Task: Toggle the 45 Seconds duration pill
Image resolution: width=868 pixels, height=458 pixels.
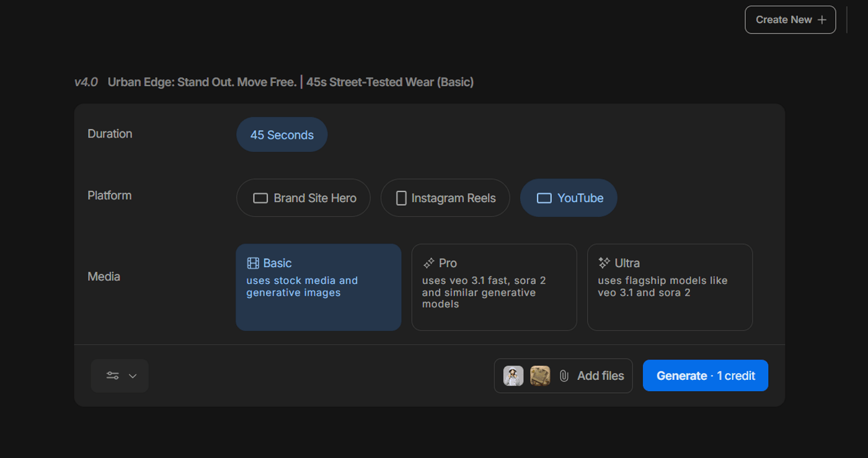Action: (x=281, y=135)
